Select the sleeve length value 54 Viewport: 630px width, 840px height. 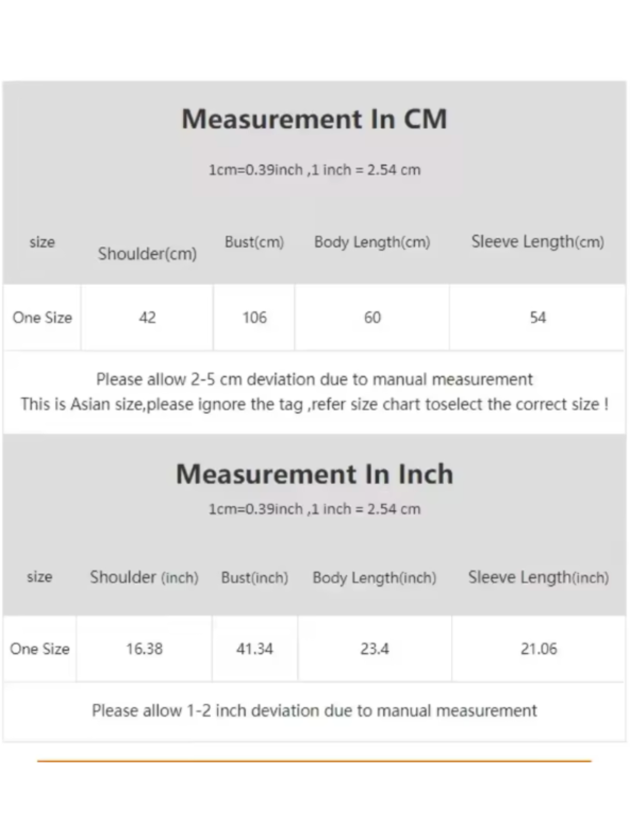pos(538,318)
